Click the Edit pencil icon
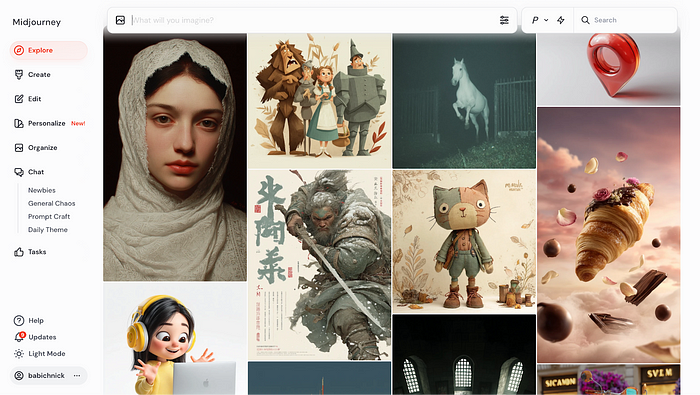The image size is (700, 395). [19, 99]
